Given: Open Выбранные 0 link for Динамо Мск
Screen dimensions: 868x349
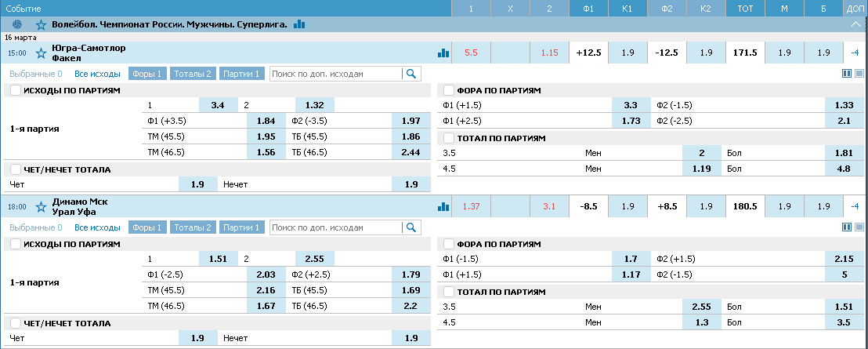Looking at the screenshot, I should pyautogui.click(x=36, y=227).
